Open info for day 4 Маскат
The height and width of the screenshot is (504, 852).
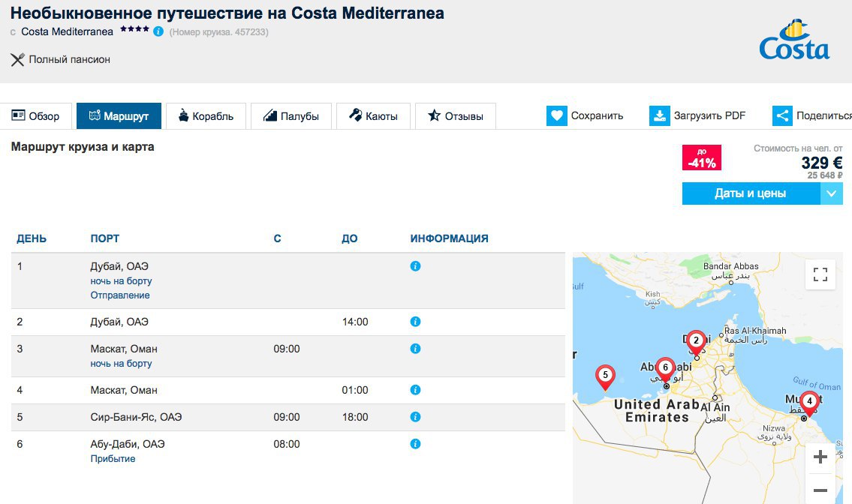415,390
